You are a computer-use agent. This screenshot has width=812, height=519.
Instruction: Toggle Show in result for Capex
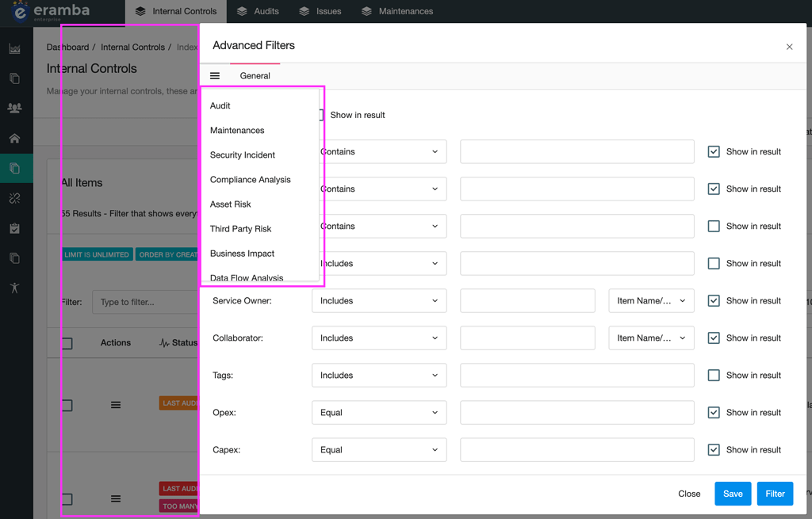714,449
